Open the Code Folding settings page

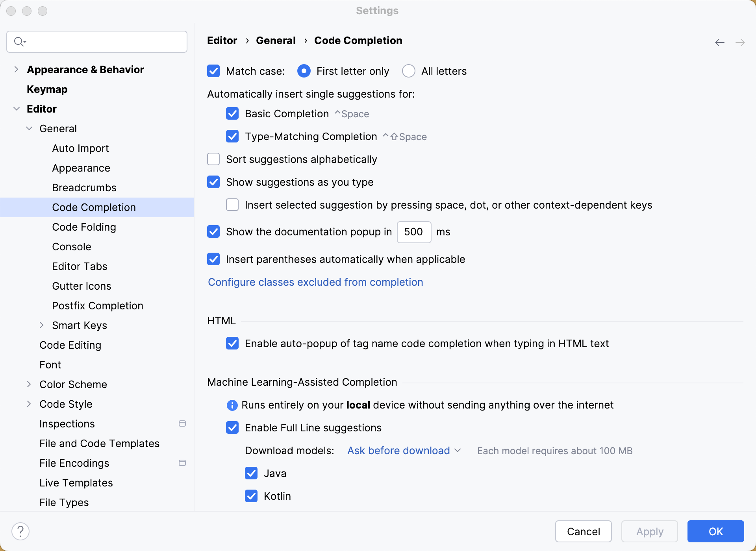[84, 227]
